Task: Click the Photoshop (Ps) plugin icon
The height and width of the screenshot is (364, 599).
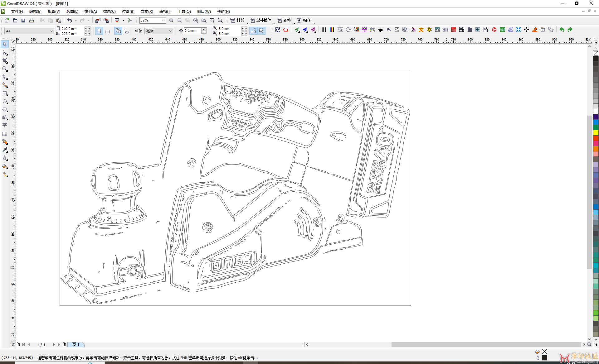Action: 388,30
